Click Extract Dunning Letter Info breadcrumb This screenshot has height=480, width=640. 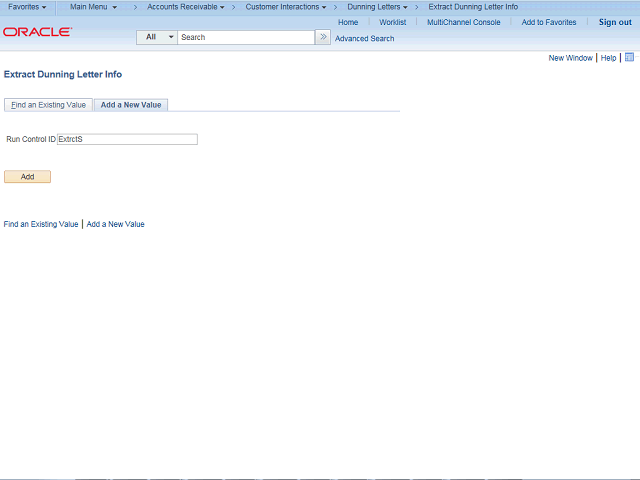pyautogui.click(x=473, y=7)
